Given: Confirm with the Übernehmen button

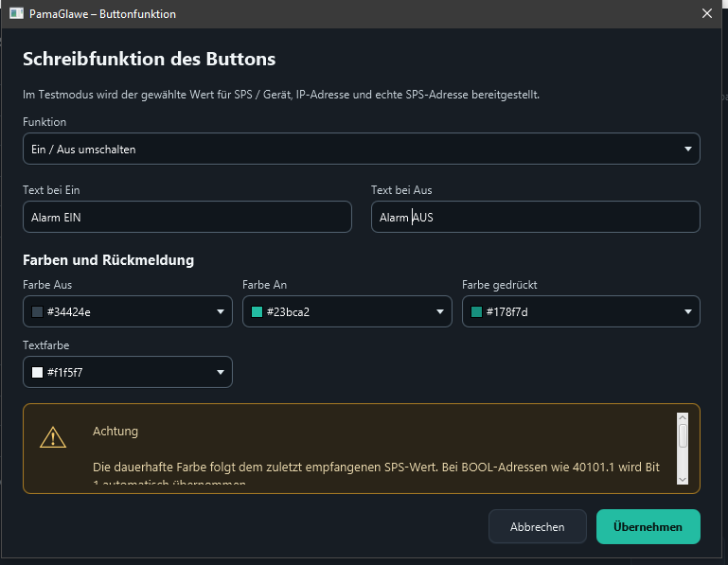Looking at the screenshot, I should (x=648, y=526).
